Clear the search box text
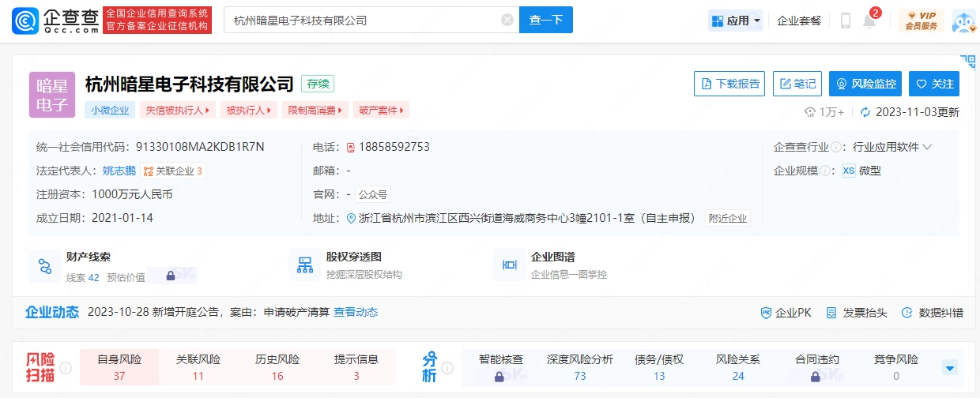Image resolution: width=980 pixels, height=398 pixels. (x=507, y=20)
